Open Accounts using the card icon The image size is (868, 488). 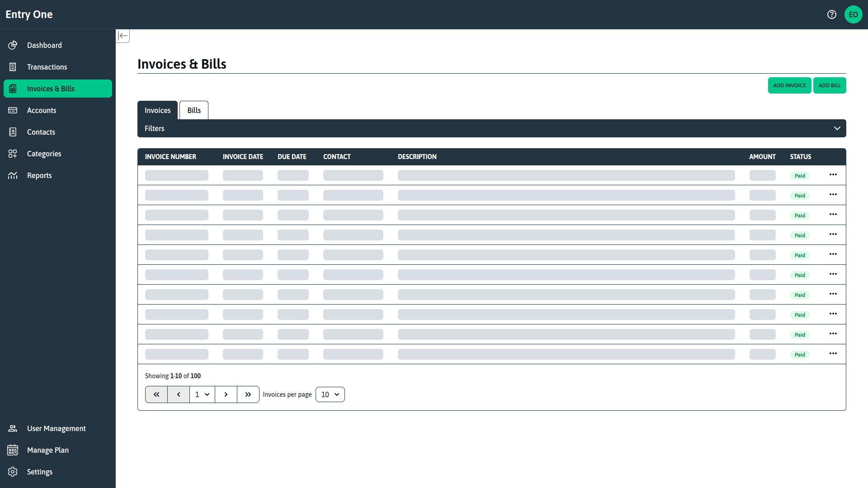tap(13, 110)
